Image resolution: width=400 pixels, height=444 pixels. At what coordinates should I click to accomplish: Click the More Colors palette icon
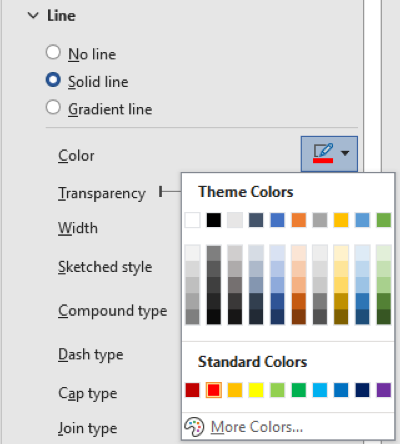(194, 427)
